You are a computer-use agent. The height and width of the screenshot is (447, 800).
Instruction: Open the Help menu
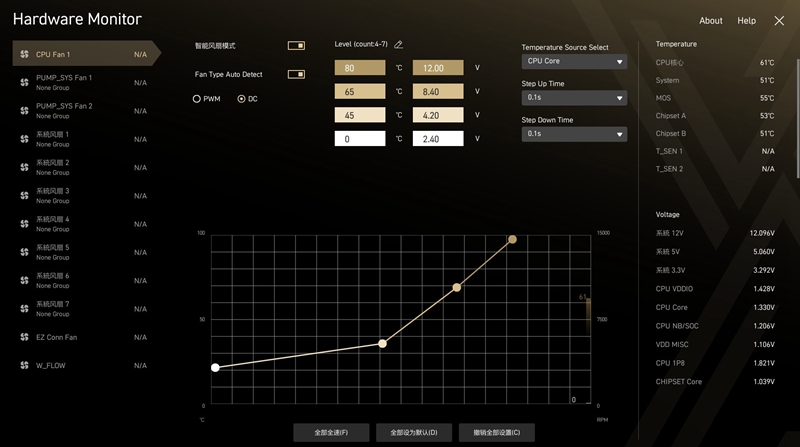(746, 21)
